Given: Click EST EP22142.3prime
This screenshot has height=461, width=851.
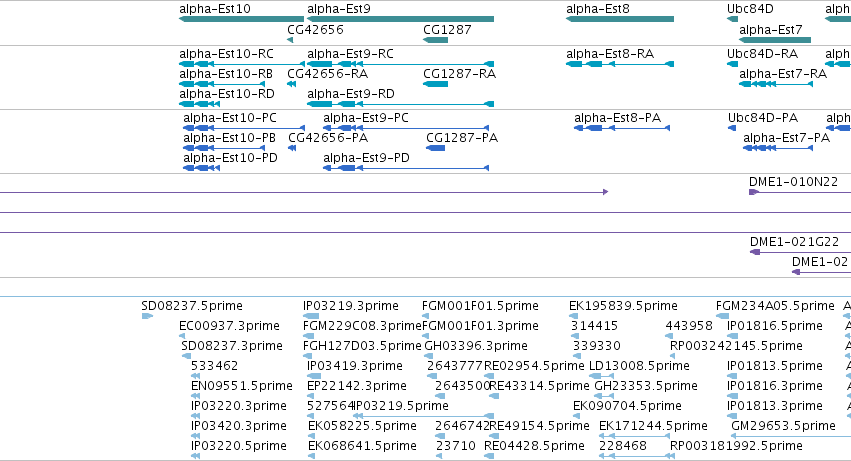Looking at the screenshot, I should coord(357,387).
